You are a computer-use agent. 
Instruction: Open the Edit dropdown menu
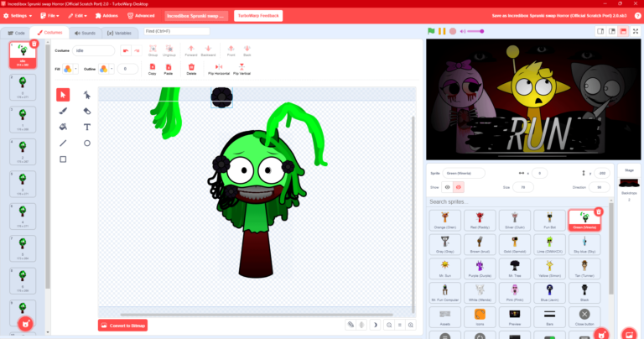pyautogui.click(x=78, y=16)
